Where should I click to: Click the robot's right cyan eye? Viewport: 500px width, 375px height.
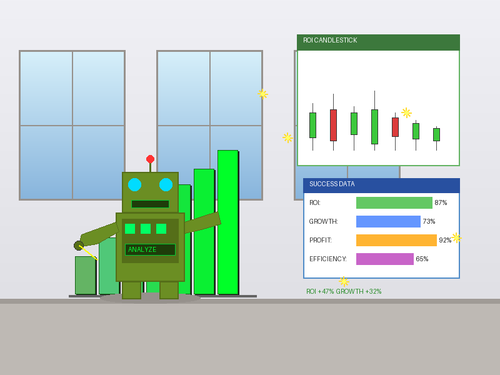tap(166, 185)
